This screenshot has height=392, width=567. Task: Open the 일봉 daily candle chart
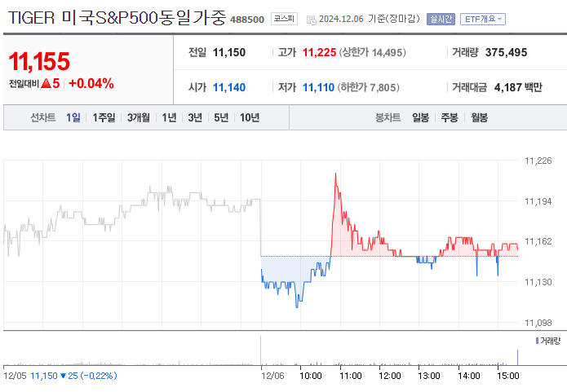(420, 117)
